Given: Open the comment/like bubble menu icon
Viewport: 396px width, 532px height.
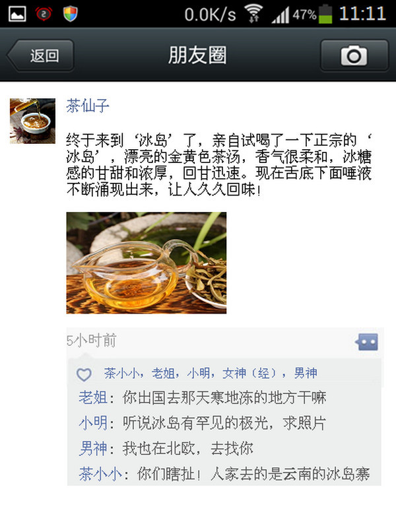Looking at the screenshot, I should pos(366,342).
